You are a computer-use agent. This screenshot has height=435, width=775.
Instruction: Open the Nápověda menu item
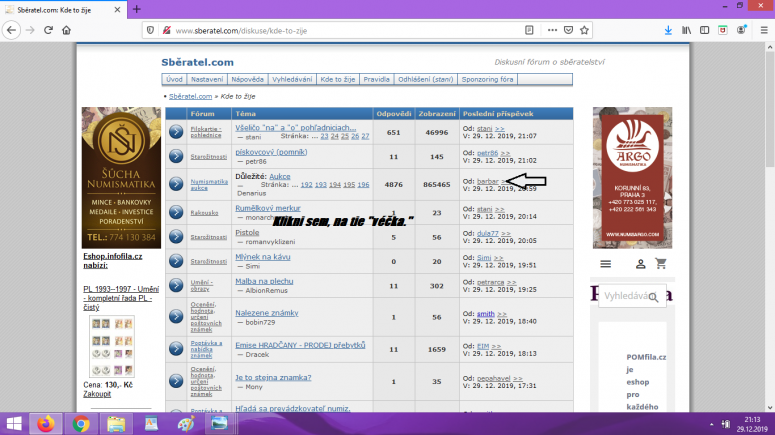[x=248, y=79]
